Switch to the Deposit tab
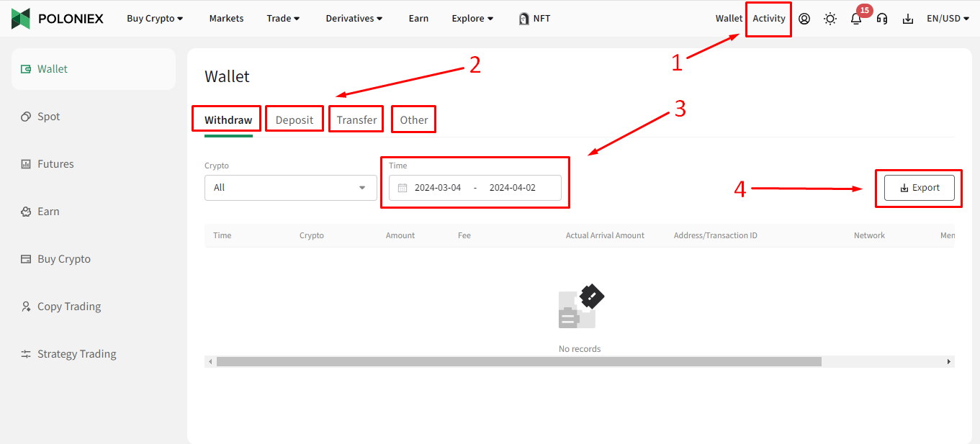 click(295, 120)
